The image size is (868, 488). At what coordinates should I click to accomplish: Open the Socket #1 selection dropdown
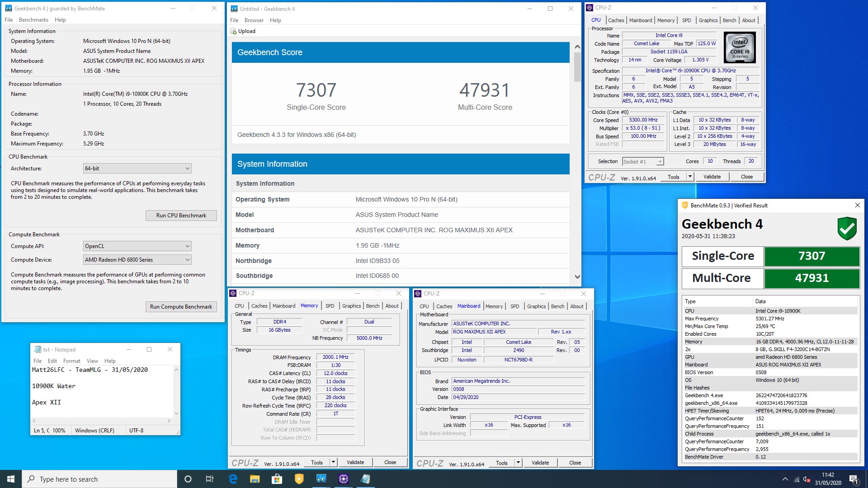pyautogui.click(x=642, y=162)
